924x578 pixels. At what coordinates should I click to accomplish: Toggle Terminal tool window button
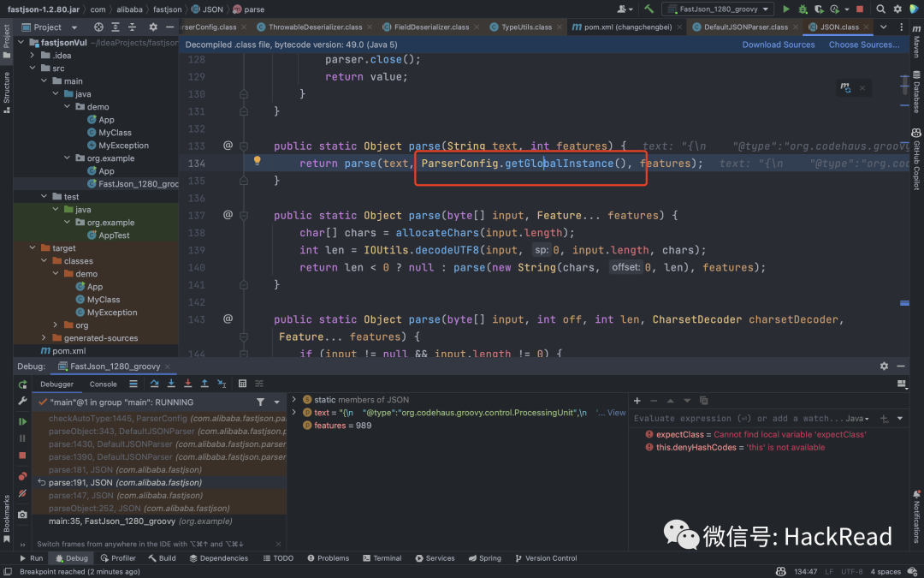point(382,558)
